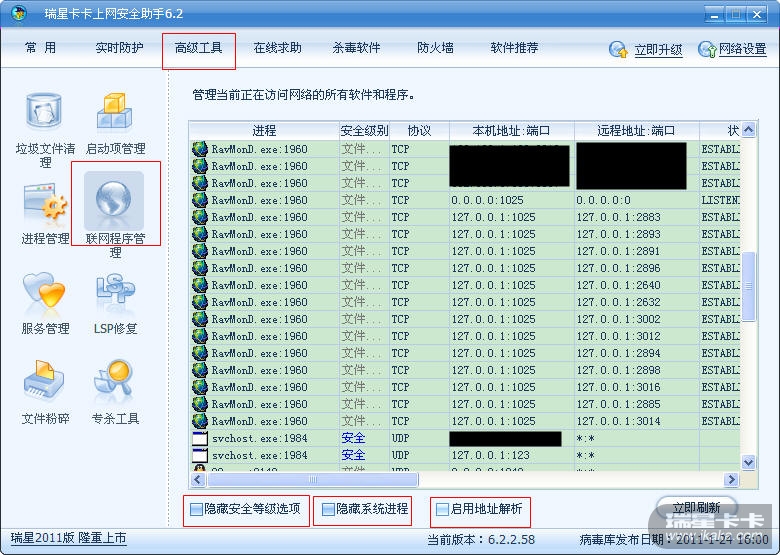
Task: Open 进程管理 process manager icon
Action: point(45,201)
